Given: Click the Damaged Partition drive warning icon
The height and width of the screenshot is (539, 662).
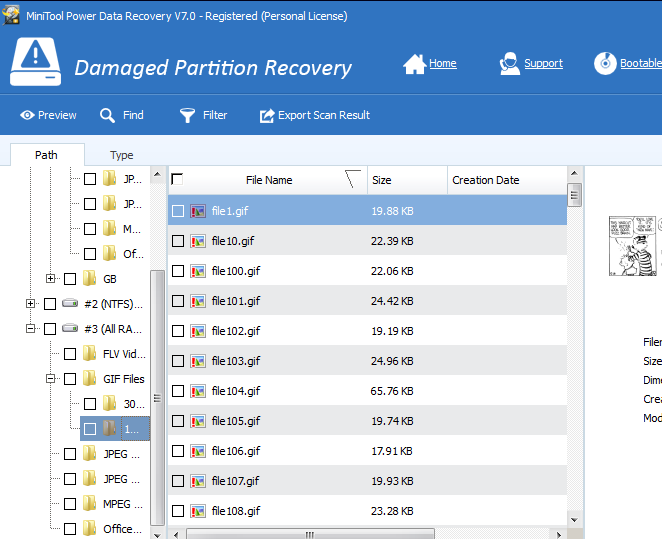Looking at the screenshot, I should click(35, 62).
